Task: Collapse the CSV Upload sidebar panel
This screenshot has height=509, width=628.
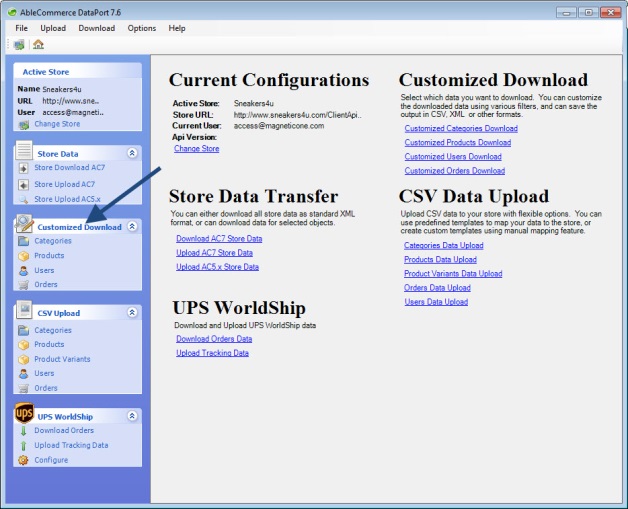Action: pos(131,313)
